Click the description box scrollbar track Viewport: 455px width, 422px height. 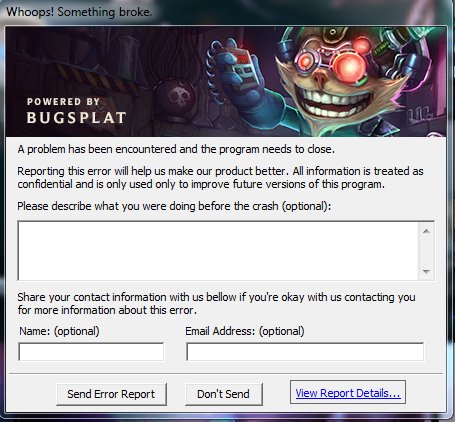(426, 251)
